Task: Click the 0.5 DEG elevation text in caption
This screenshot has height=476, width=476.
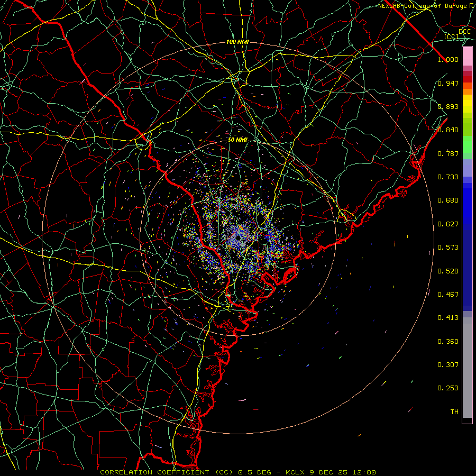Action: pyautogui.click(x=255, y=472)
